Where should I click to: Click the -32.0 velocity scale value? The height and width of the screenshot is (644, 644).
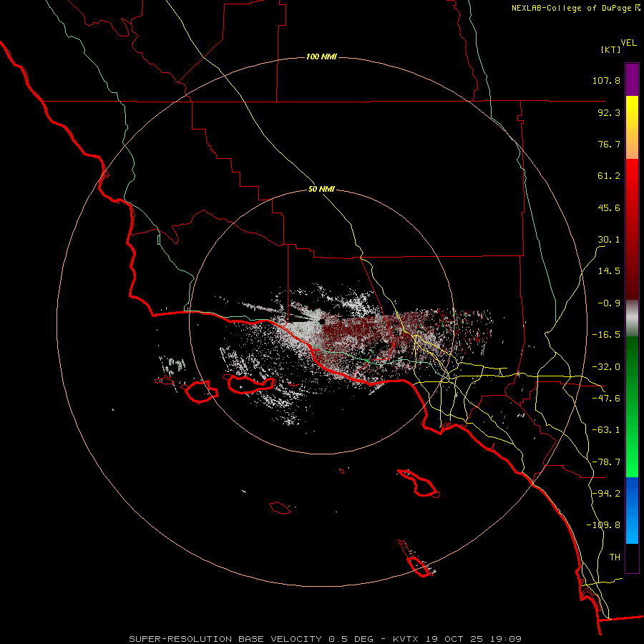606,367
